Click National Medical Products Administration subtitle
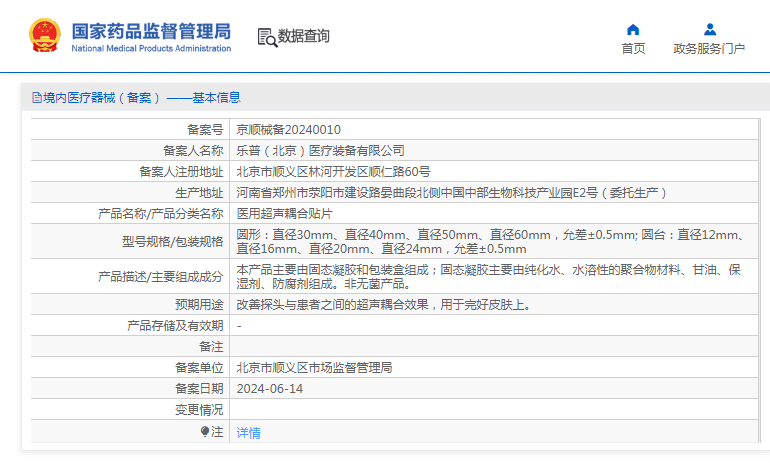Screen dimensions: 770x463 [151, 49]
